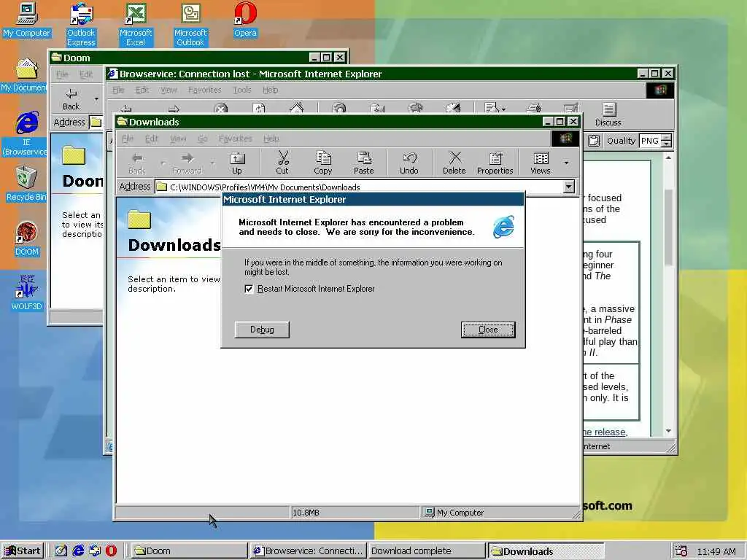Click scroll down arrow in Internet Explorer page
This screenshot has height=560, width=747.
668,431
